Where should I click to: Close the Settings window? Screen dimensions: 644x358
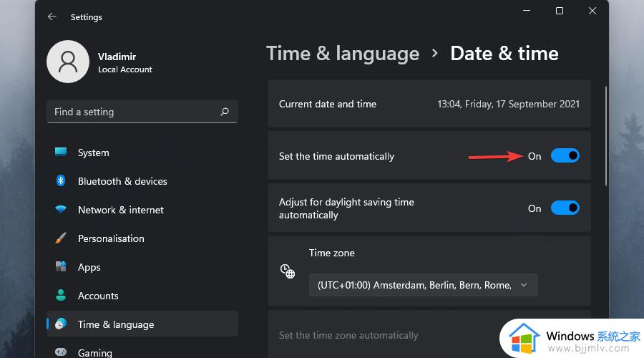tap(592, 11)
